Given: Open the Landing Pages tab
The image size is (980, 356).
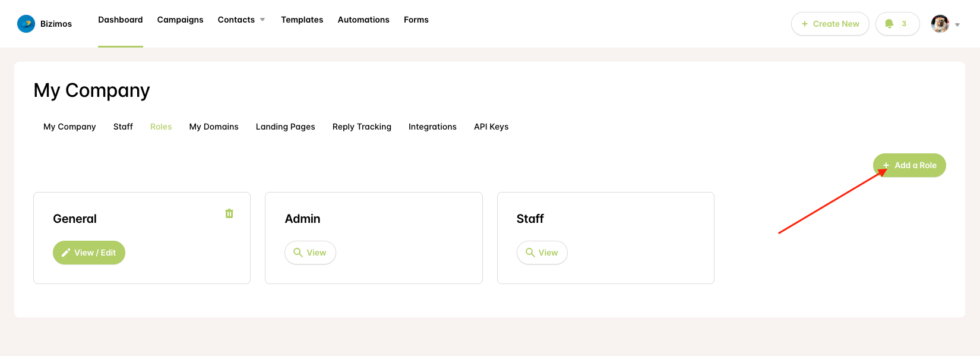Looking at the screenshot, I should point(286,127).
